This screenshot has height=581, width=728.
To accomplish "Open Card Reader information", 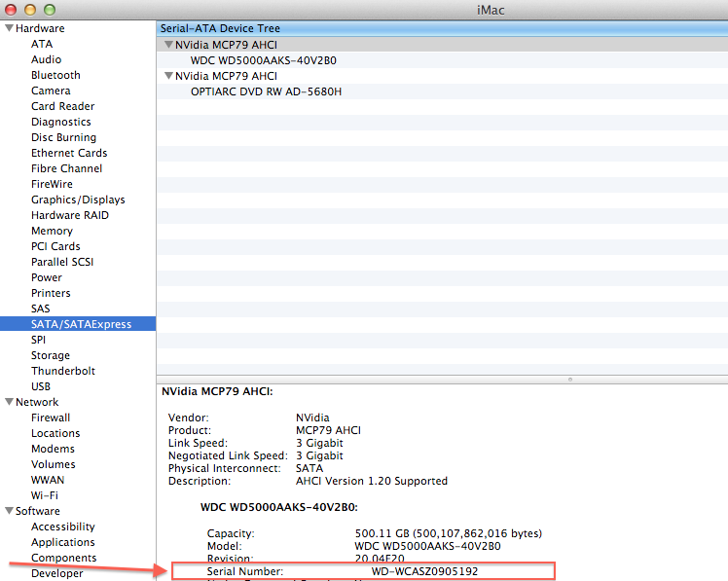I will 62,106.
